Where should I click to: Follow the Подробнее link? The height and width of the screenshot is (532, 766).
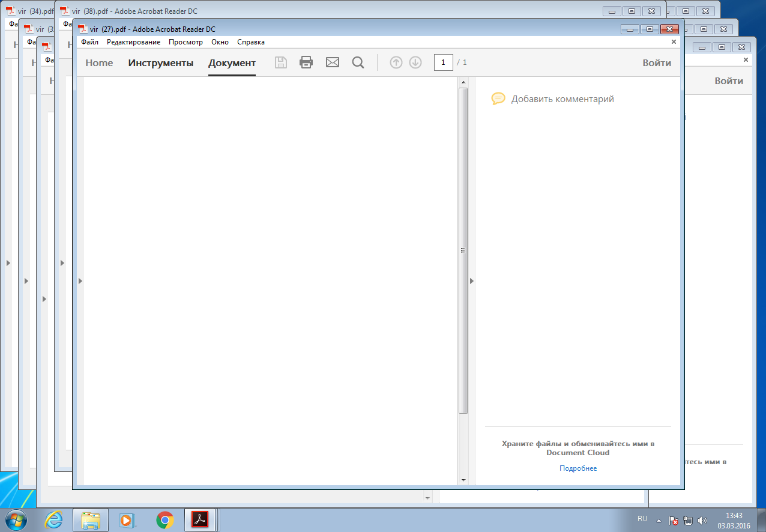coord(578,468)
